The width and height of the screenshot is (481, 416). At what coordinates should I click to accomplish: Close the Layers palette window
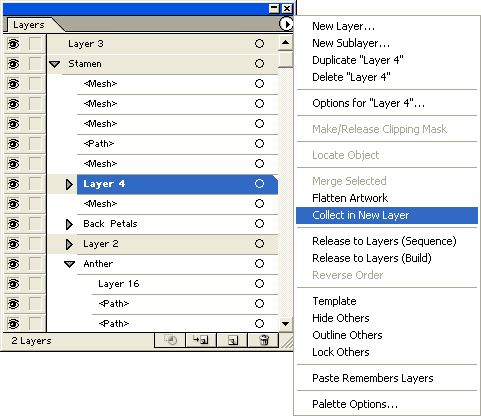(287, 9)
